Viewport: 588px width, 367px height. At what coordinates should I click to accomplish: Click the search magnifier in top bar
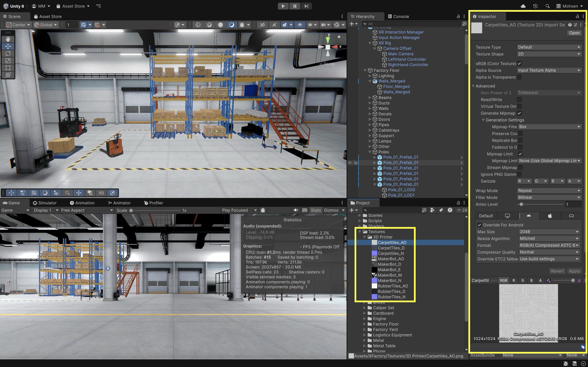point(548,6)
